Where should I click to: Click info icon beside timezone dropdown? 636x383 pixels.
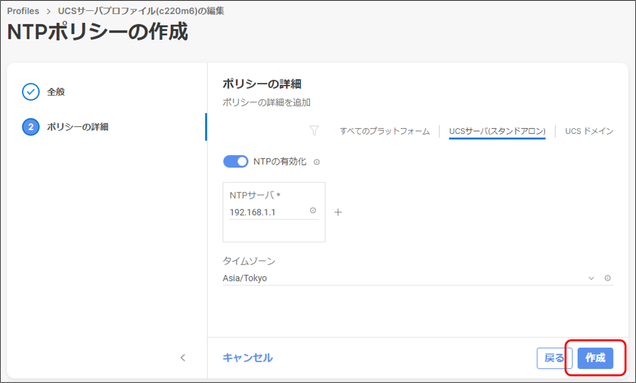(608, 278)
